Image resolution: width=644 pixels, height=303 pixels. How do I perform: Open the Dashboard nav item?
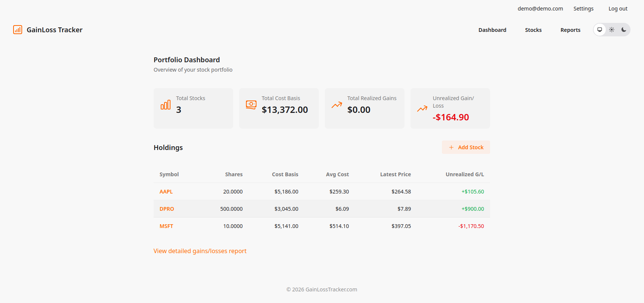point(492,30)
